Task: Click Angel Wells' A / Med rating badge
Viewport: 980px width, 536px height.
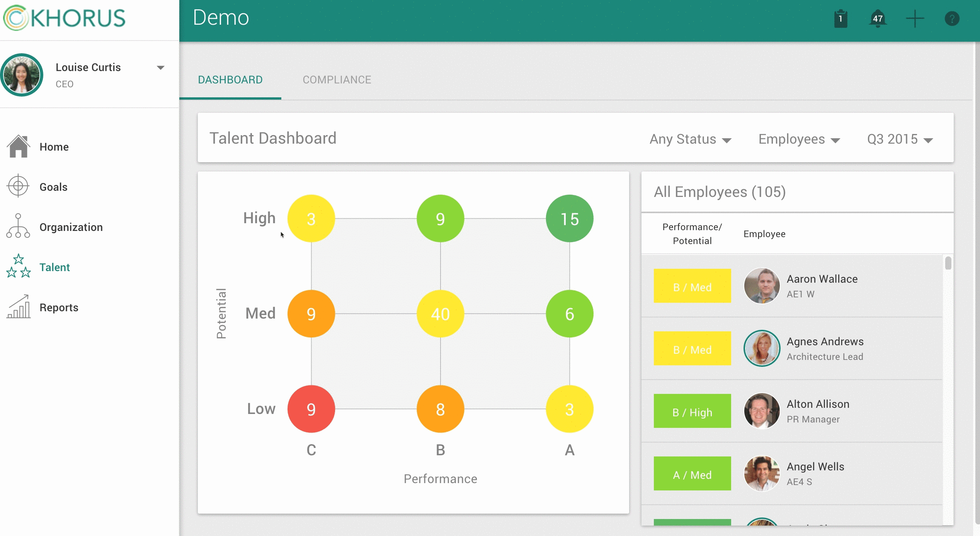Action: 692,473
